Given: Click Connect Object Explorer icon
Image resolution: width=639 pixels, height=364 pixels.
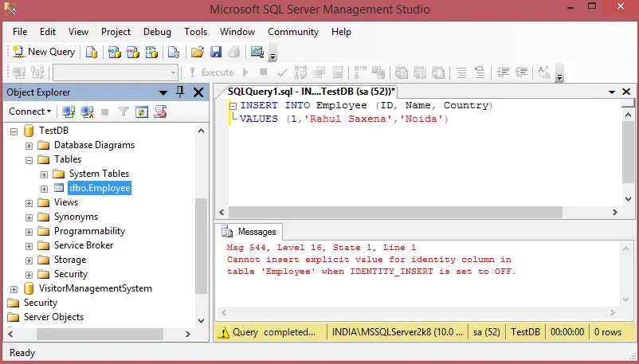Looking at the screenshot, I should pyautogui.click(x=69, y=112).
